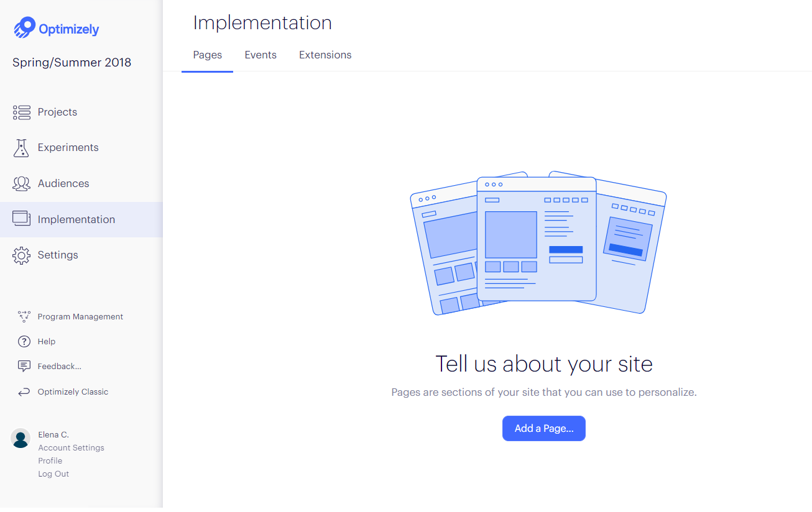Switch to the Events tab
The height and width of the screenshot is (512, 812).
click(261, 55)
